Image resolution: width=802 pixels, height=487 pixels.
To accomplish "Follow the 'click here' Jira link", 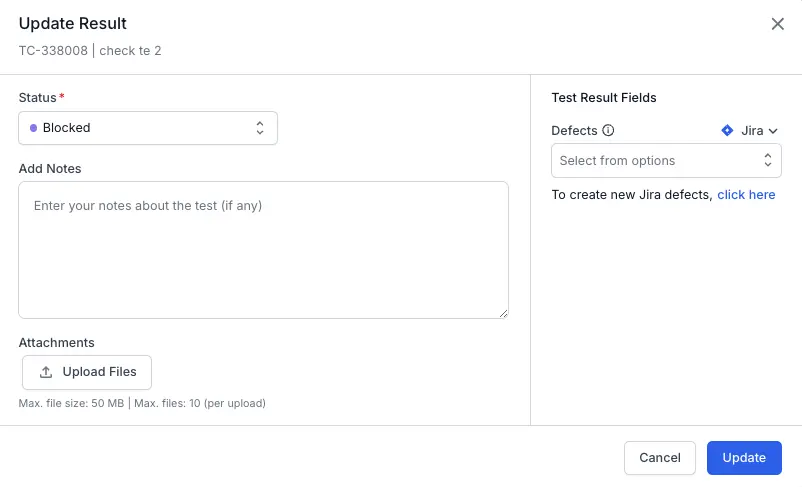I will pyautogui.click(x=746, y=195).
